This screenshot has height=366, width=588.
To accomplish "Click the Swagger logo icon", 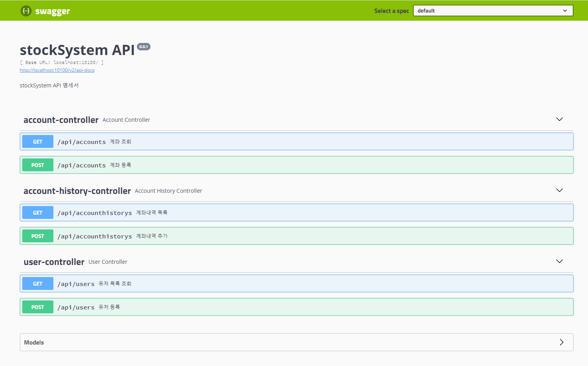I will [26, 11].
